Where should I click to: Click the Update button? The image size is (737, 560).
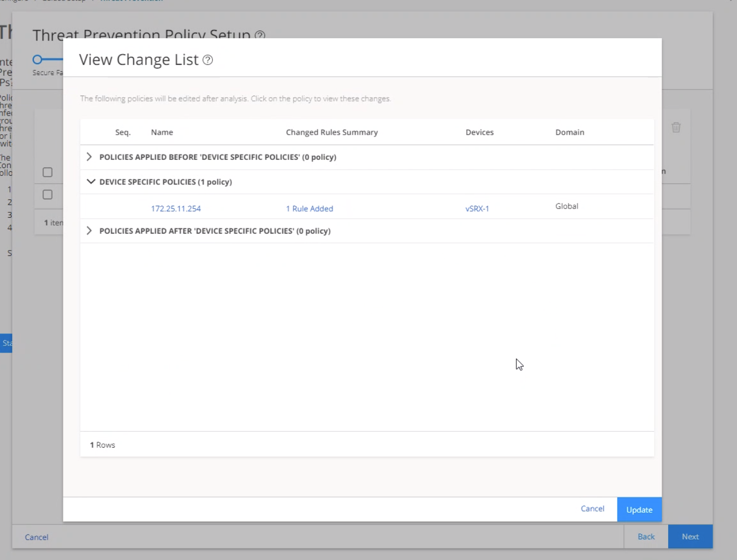click(x=639, y=509)
